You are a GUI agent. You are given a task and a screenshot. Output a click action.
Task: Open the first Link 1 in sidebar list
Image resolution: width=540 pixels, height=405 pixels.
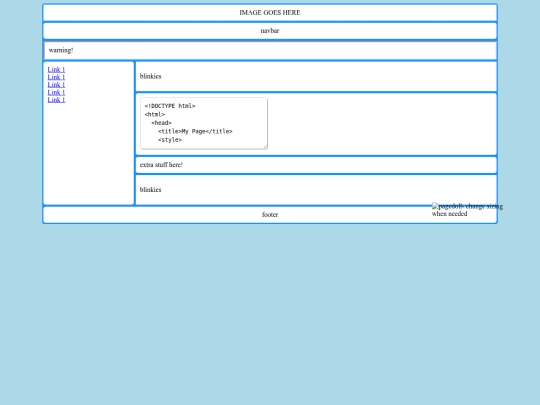56,70
